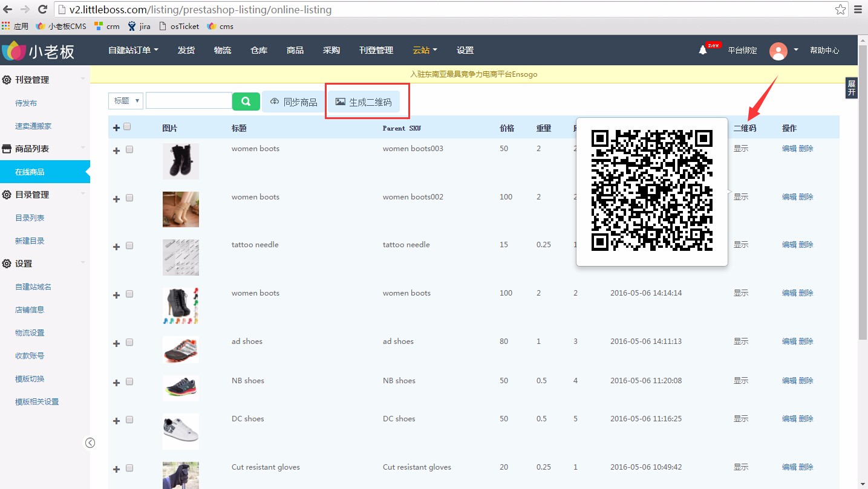Tick the select-all checkbox in header
This screenshot has width=868, height=489.
point(127,127)
